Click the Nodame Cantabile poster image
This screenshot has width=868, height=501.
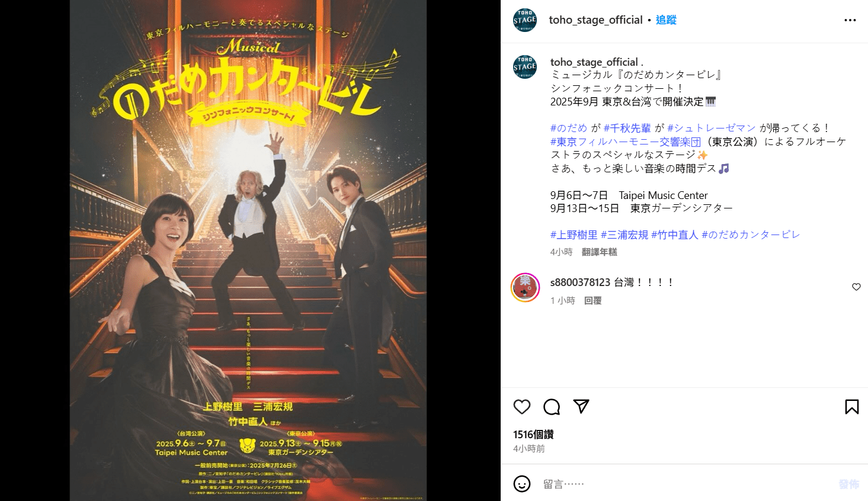pos(248,250)
